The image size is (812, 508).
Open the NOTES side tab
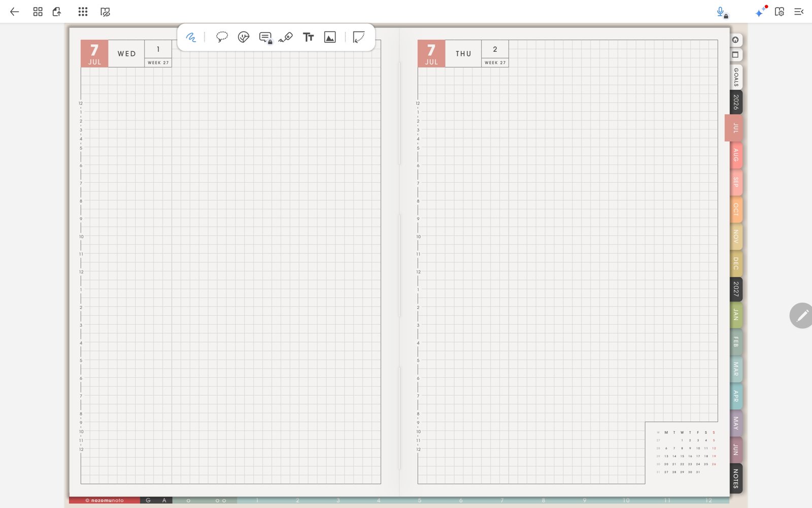coord(736,478)
